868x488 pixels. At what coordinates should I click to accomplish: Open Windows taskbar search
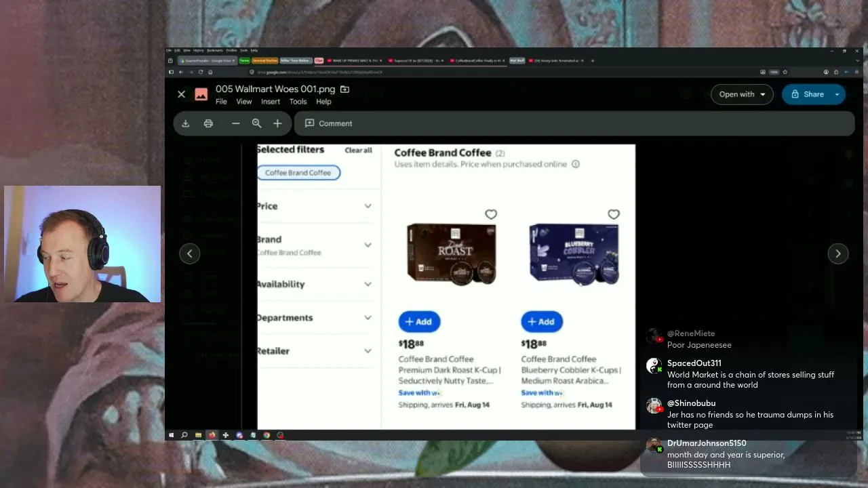tap(184, 435)
